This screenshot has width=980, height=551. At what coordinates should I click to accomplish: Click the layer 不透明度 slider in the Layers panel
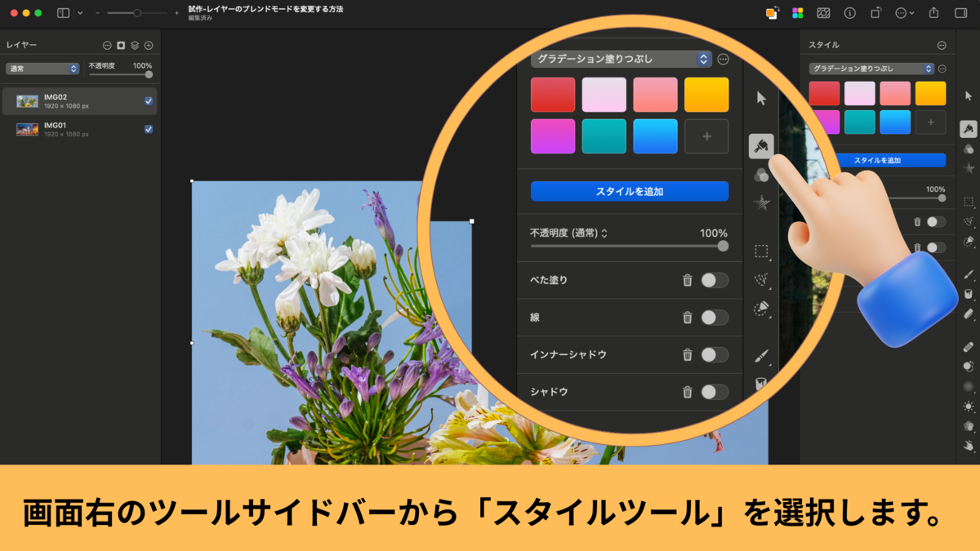121,74
